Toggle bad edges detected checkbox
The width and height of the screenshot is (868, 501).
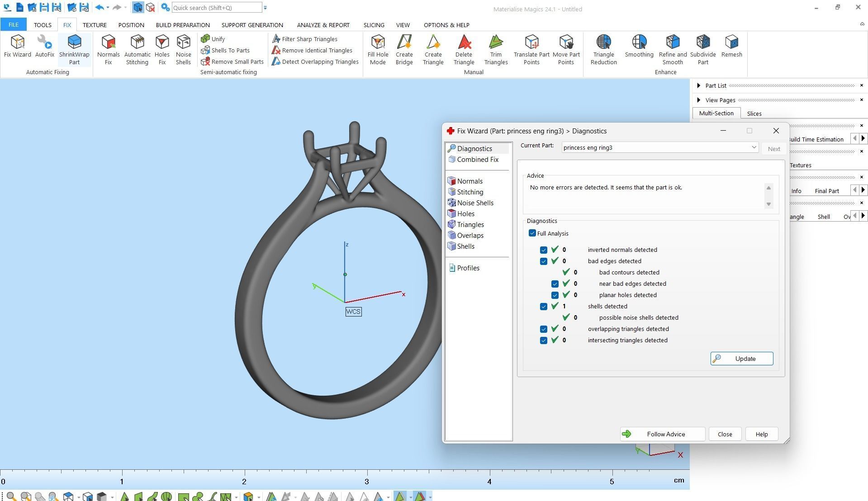(544, 261)
